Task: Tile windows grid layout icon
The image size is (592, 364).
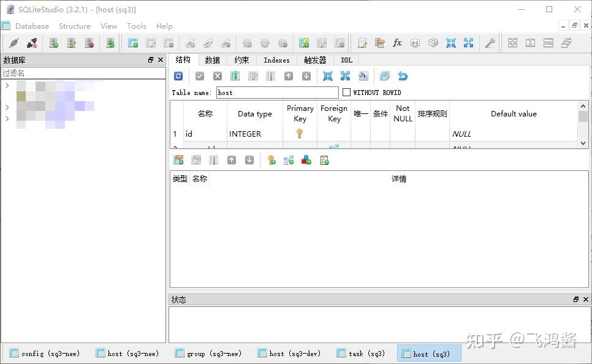Action: (513, 43)
